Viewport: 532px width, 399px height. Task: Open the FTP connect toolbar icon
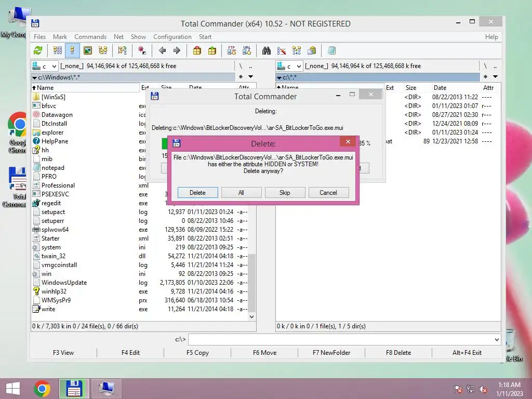232,51
